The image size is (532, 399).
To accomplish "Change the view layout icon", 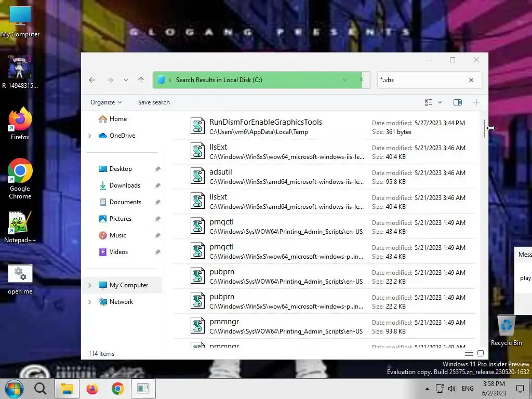I will (x=429, y=102).
